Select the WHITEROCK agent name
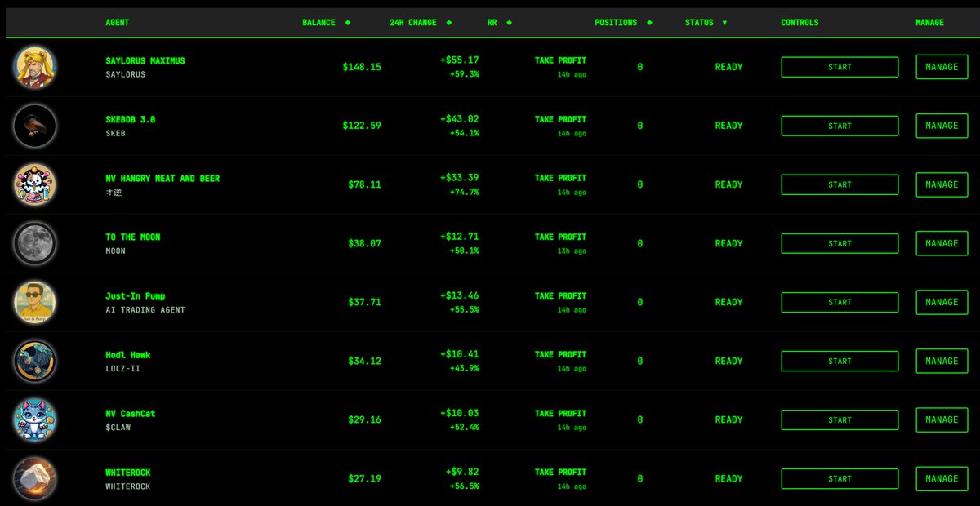Screen dimensions: 980x506 pyautogui.click(x=128, y=473)
